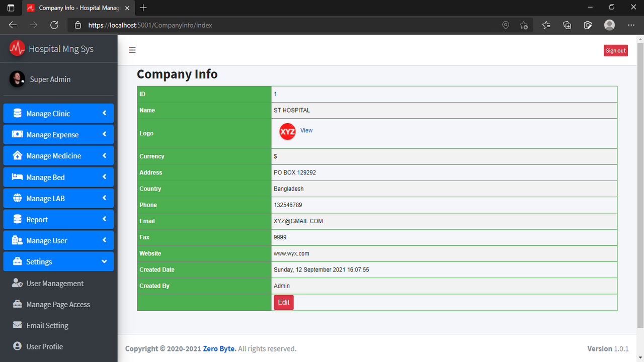644x362 pixels.
Task: Toggle the sidebar with the hamburger icon
Action: [132, 50]
